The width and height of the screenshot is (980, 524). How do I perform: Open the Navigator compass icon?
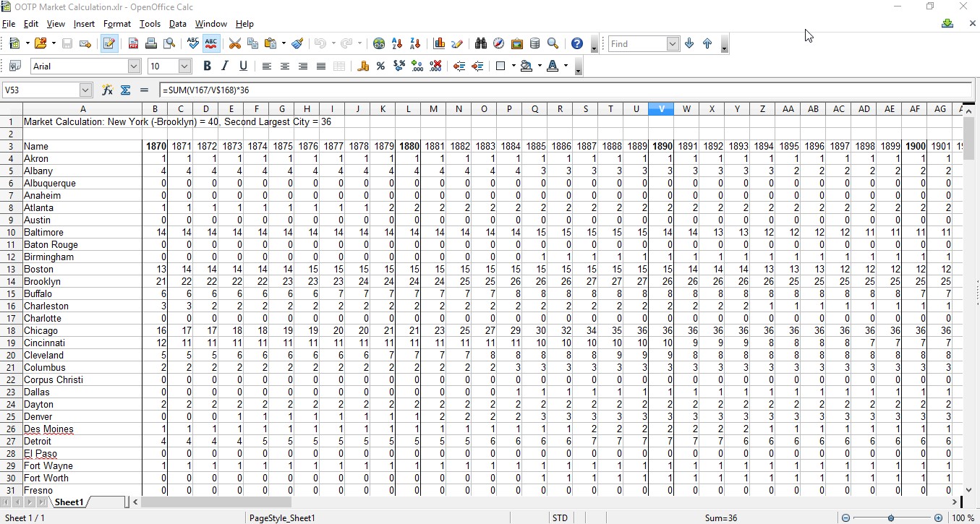(499, 44)
